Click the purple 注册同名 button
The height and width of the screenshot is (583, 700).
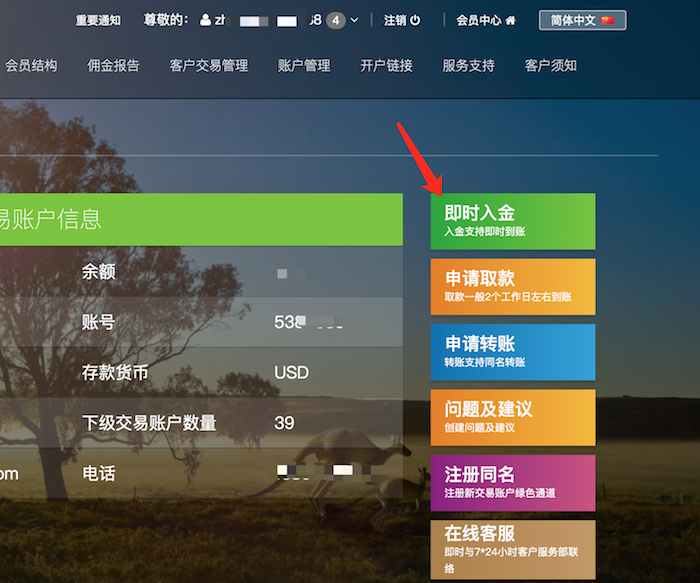(513, 483)
